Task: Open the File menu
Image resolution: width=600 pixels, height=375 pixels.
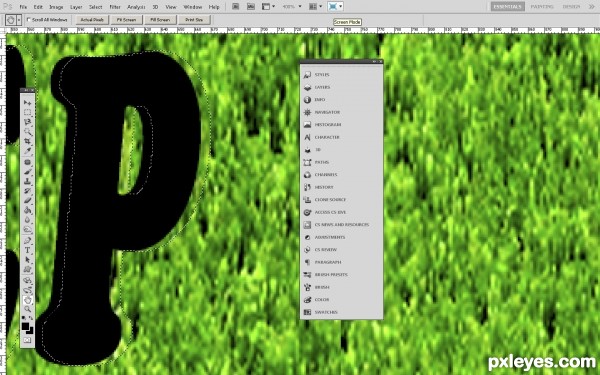Action: [23, 7]
